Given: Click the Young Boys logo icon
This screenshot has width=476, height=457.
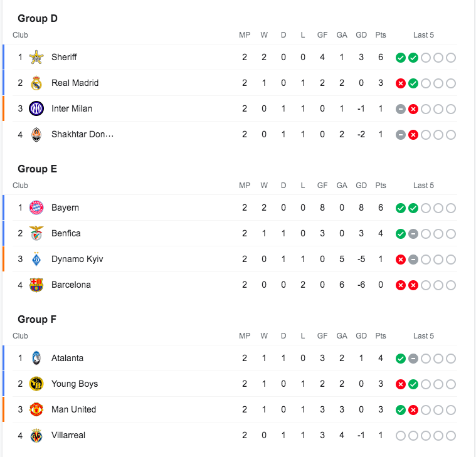Looking at the screenshot, I should point(36,384).
